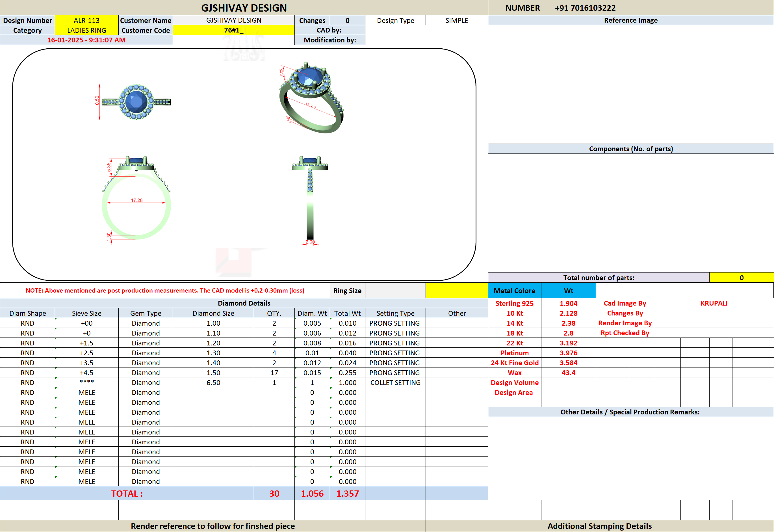The image size is (774, 532).
Task: Select the Sterling 925 weight 1.904
Action: [569, 303]
